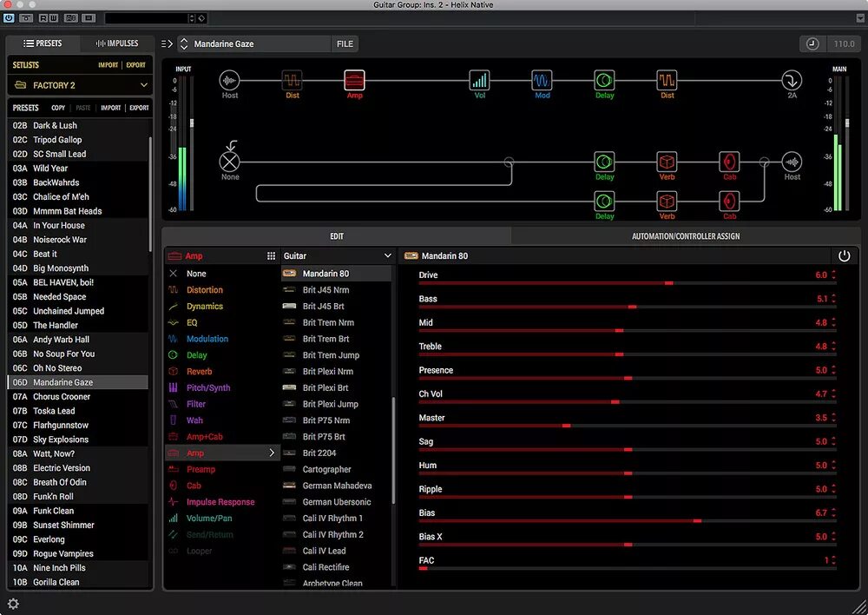868x615 pixels.
Task: Click presets COPY button
Action: (x=58, y=108)
